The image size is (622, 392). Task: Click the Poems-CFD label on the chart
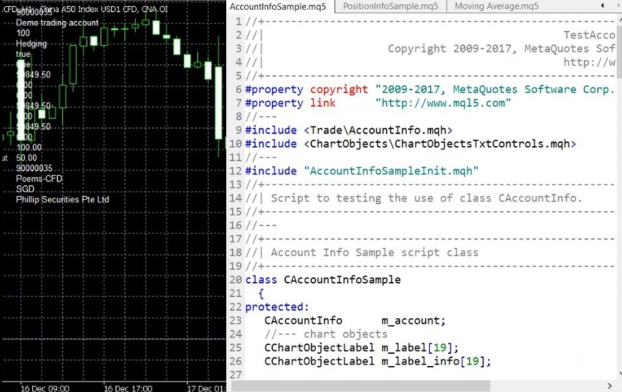tap(39, 179)
